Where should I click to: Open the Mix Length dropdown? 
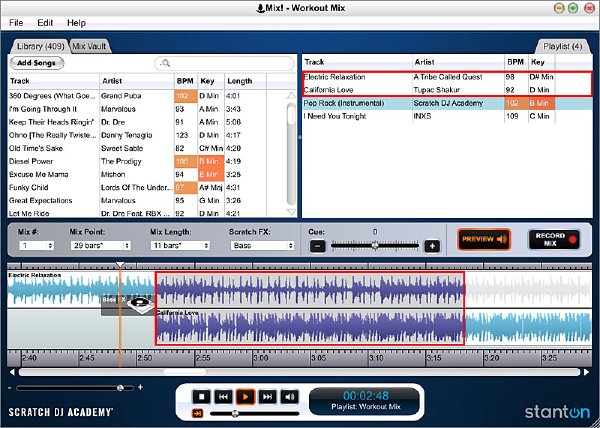tap(180, 246)
